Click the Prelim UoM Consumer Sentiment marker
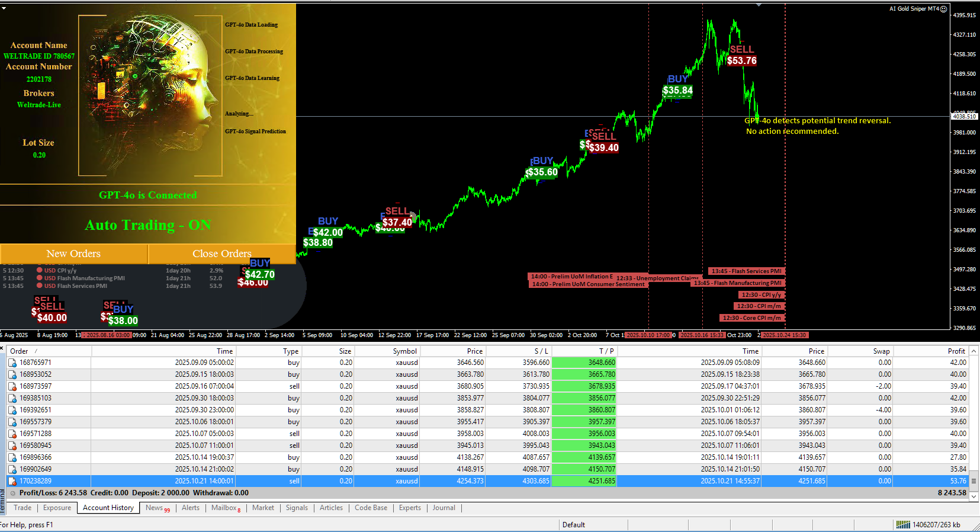 tap(587, 284)
